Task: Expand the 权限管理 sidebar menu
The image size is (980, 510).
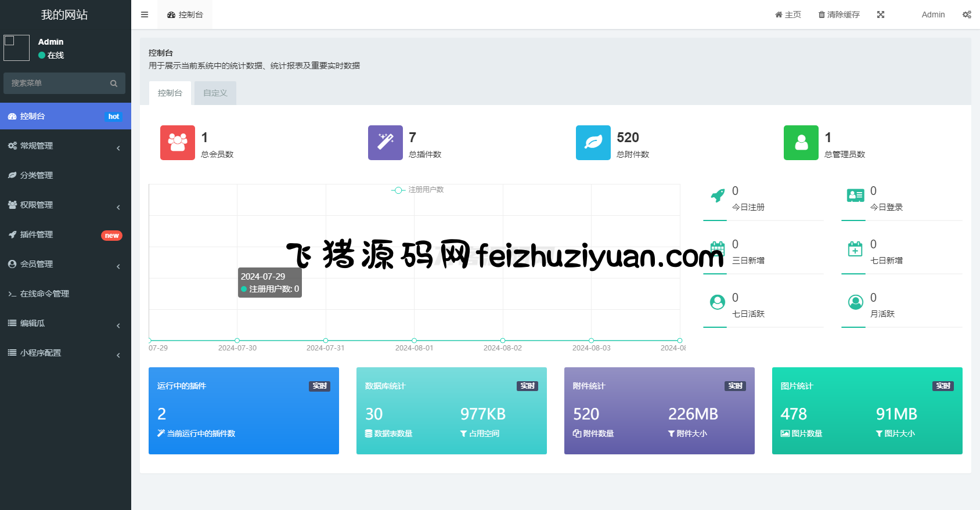Action: pyautogui.click(x=65, y=205)
